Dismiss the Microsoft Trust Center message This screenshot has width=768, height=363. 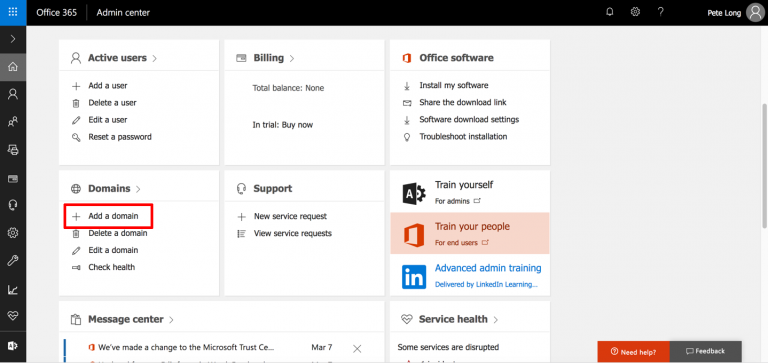[357, 349]
